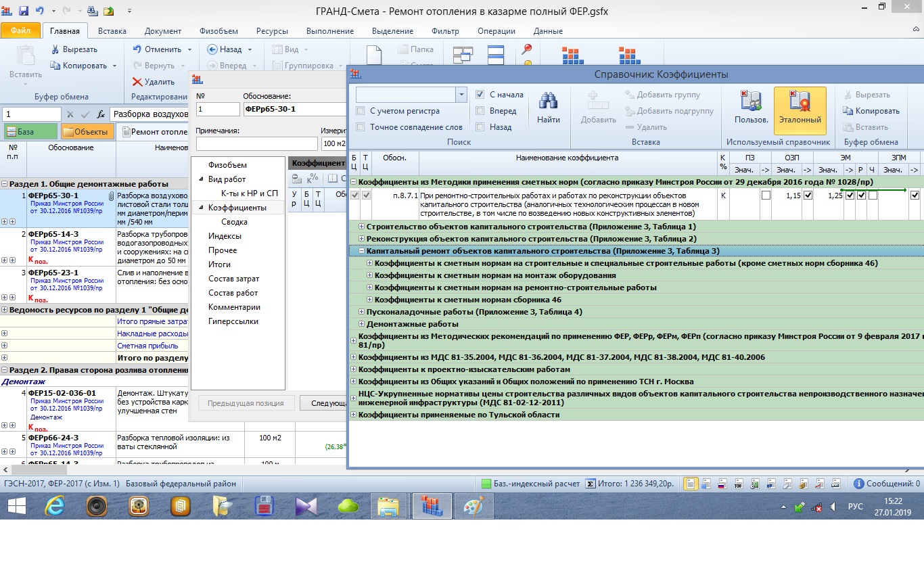
Task: Click the Примечания input field
Action: 256,143
